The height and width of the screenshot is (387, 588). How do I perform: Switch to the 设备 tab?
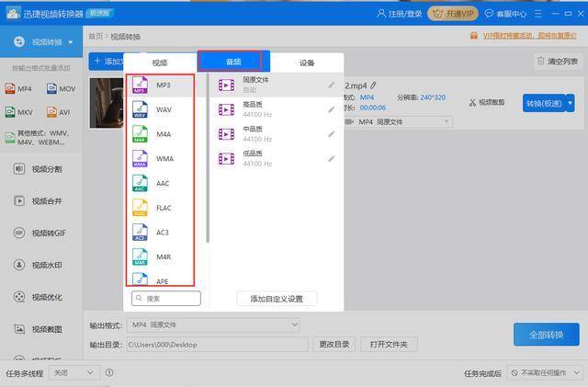[307, 63]
